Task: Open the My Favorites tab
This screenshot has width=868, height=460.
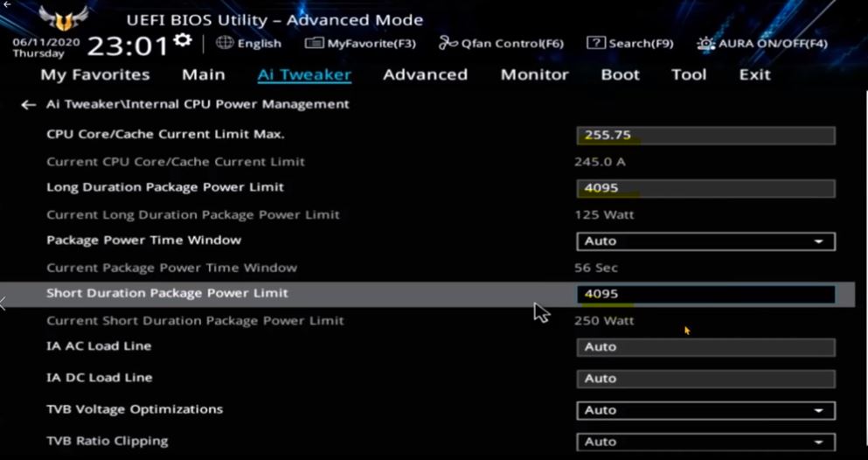Action: tap(95, 74)
